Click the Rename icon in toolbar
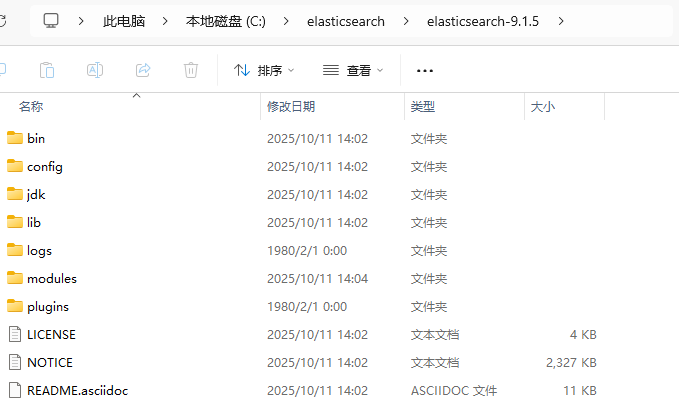 [95, 70]
